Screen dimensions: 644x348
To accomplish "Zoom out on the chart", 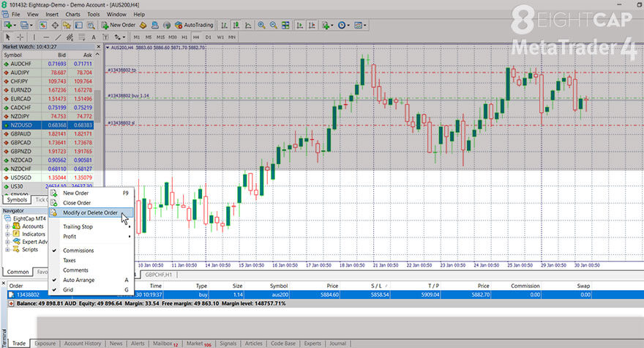I will 274,25.
